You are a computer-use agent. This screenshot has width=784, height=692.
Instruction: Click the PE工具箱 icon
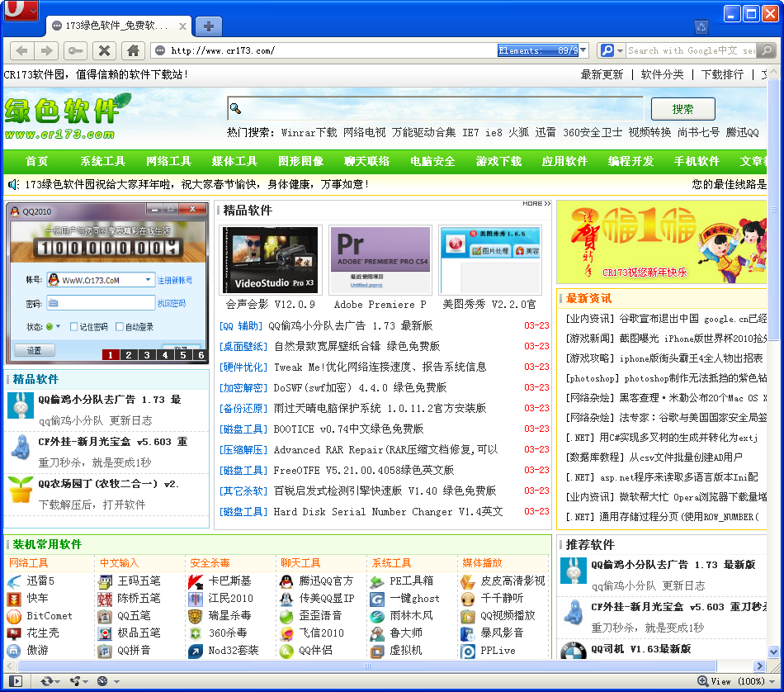377,581
